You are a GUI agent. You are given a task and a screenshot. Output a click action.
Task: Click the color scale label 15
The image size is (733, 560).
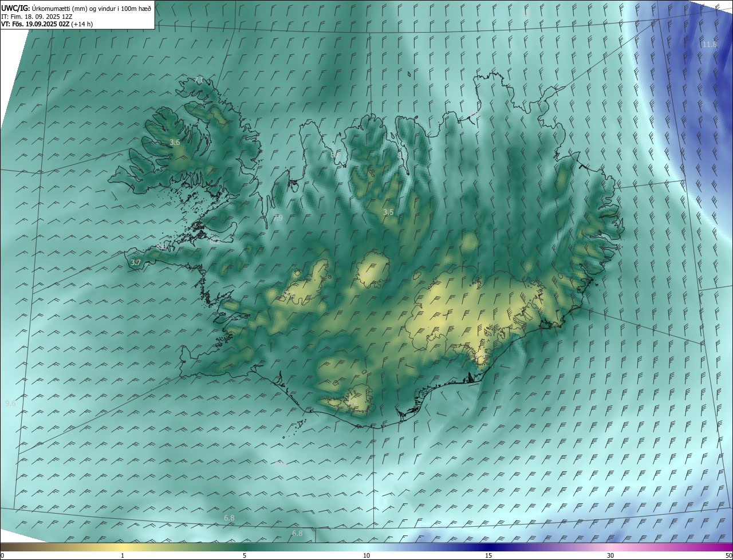(488, 556)
